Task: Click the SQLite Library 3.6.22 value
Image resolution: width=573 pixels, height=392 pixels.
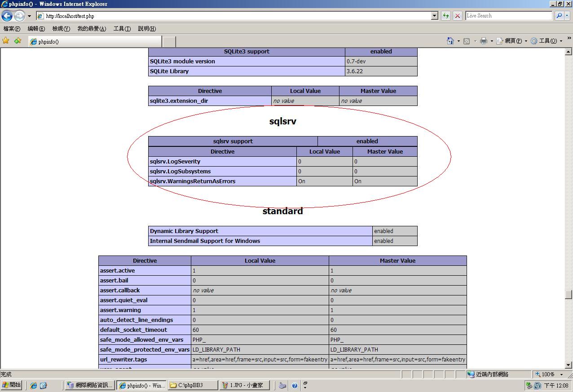Action: pos(381,71)
